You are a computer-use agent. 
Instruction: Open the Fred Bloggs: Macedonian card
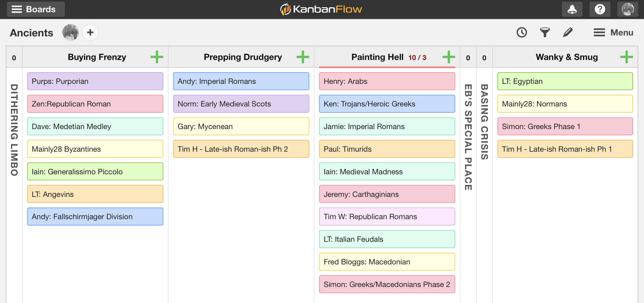[x=387, y=262]
